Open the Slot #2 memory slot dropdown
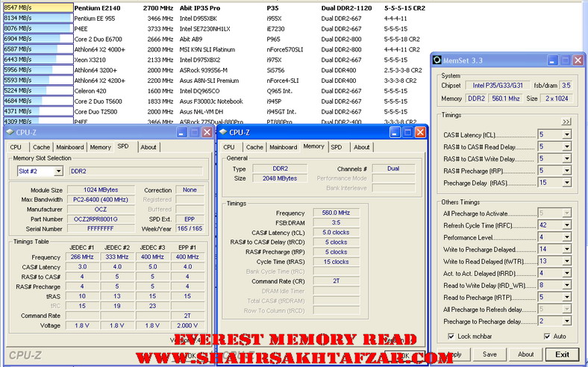 pos(58,172)
